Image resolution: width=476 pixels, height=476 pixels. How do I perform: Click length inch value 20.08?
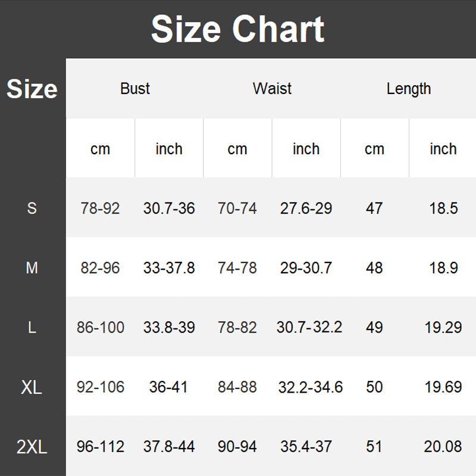(x=443, y=447)
